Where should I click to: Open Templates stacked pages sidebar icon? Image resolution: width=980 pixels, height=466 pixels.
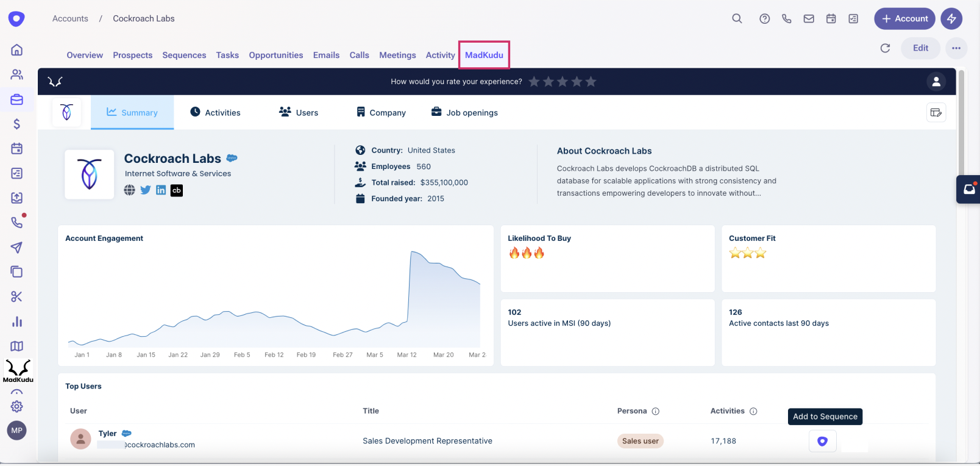pos(17,272)
